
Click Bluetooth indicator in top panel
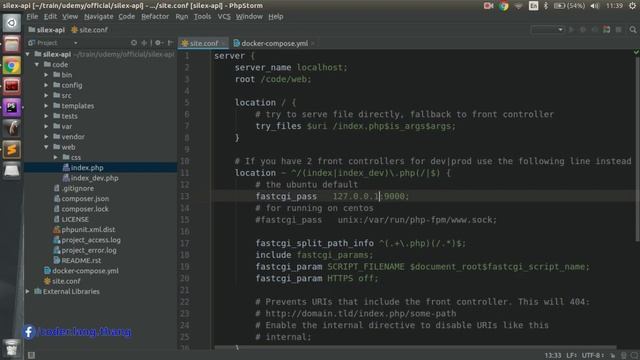(546, 6)
